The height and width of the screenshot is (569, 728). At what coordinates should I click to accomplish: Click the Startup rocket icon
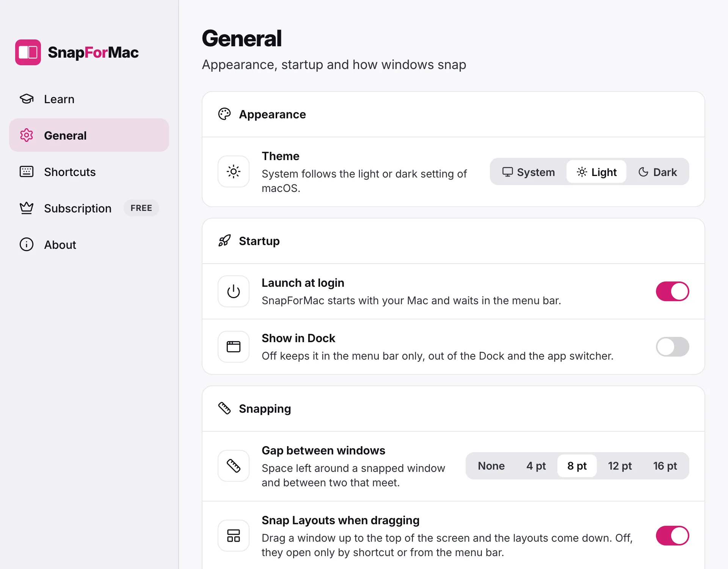point(224,241)
